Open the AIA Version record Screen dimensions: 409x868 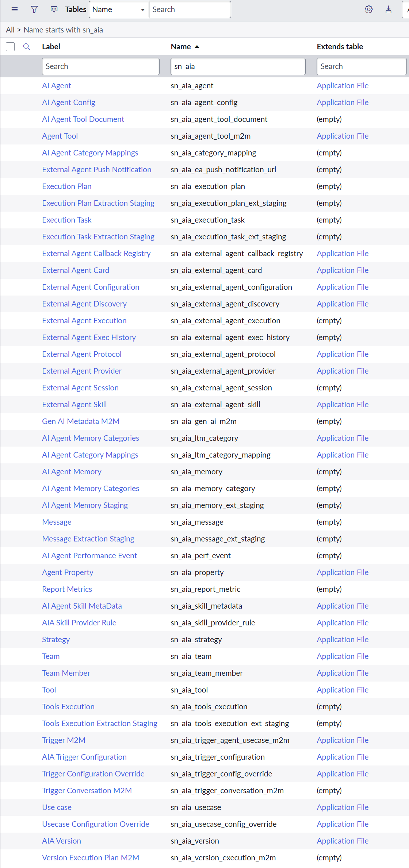click(62, 841)
